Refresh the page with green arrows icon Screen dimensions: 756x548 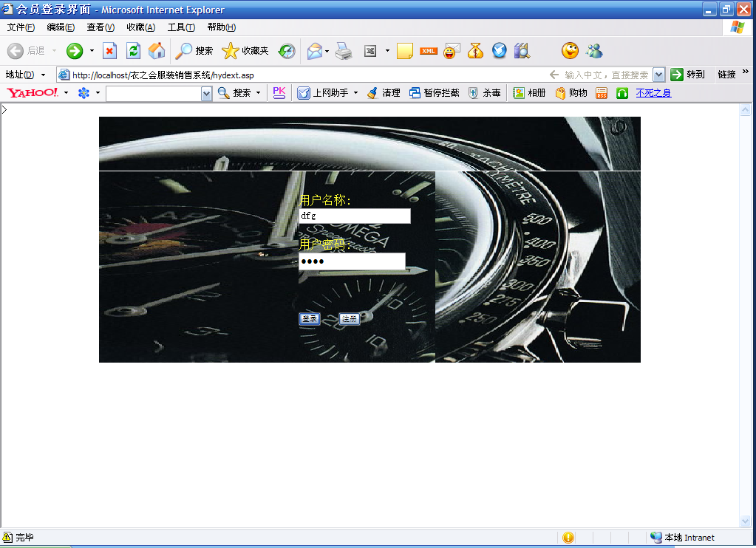click(134, 51)
